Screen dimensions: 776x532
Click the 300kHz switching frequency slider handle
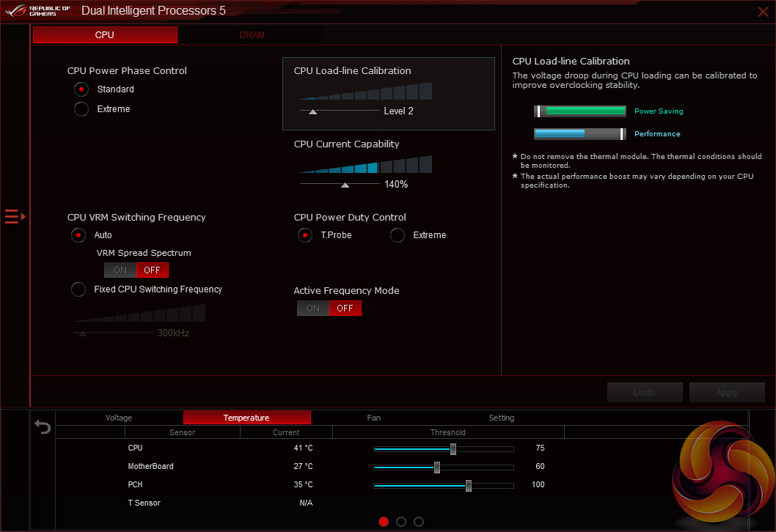pos(83,333)
